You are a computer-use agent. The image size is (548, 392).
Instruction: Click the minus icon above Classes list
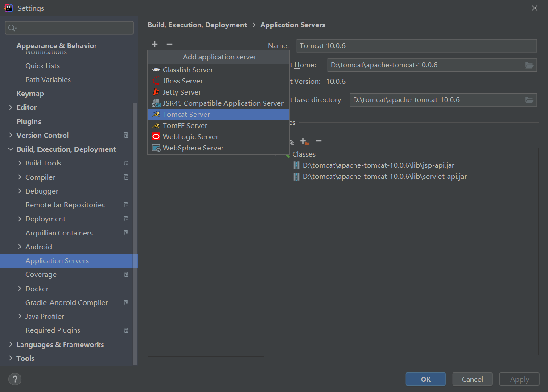(x=318, y=141)
